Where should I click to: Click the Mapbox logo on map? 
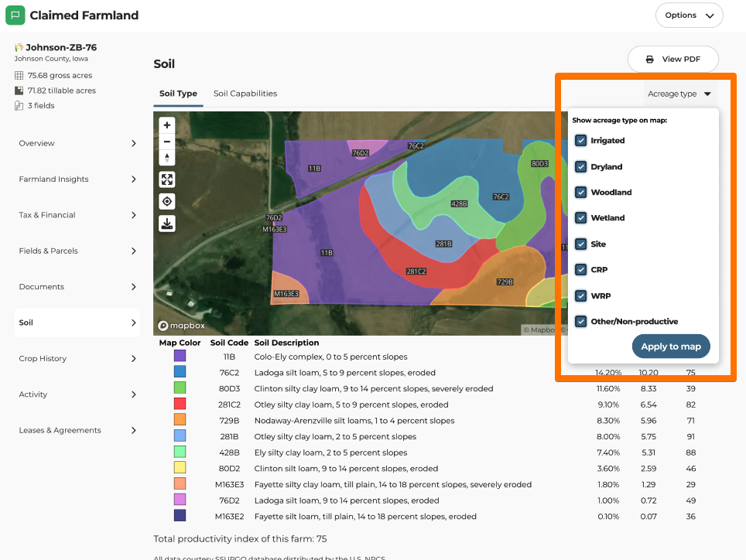tap(180, 326)
